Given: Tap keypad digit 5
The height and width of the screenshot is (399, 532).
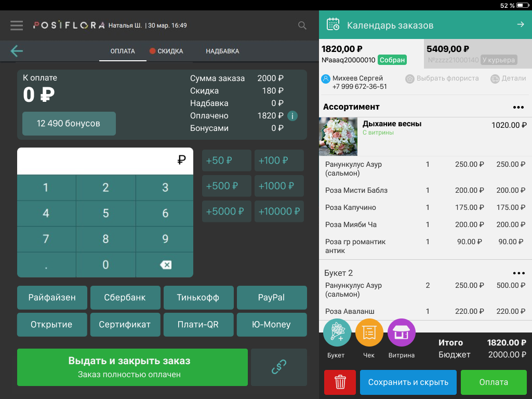Looking at the screenshot, I should [x=106, y=214].
